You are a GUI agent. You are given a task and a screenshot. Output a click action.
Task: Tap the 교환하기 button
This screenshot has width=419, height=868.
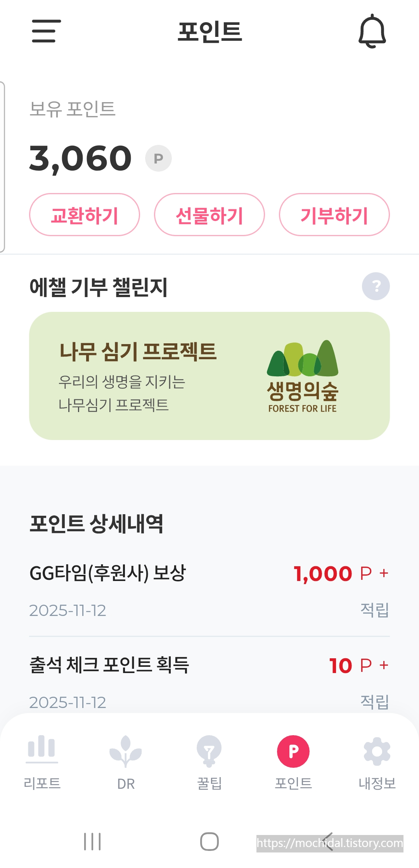point(85,215)
